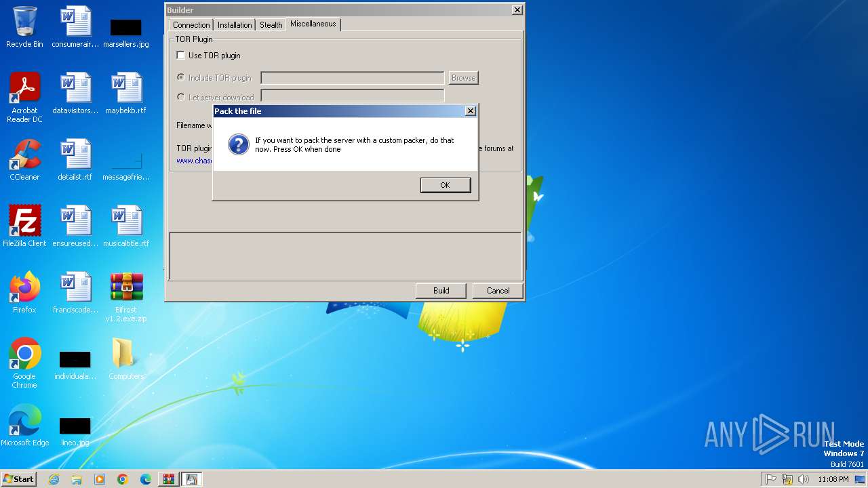Open Google Chrome desktop shortcut
868x488 pixels.
click(x=24, y=363)
